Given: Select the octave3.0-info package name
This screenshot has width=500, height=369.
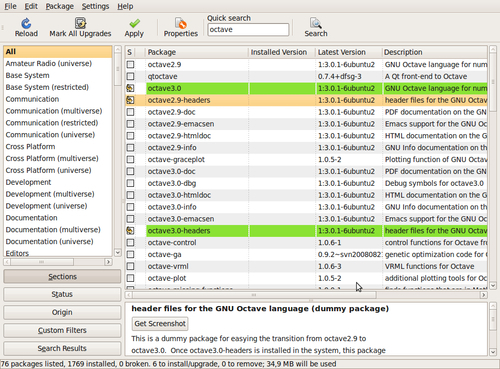Looking at the screenshot, I should point(172,207).
